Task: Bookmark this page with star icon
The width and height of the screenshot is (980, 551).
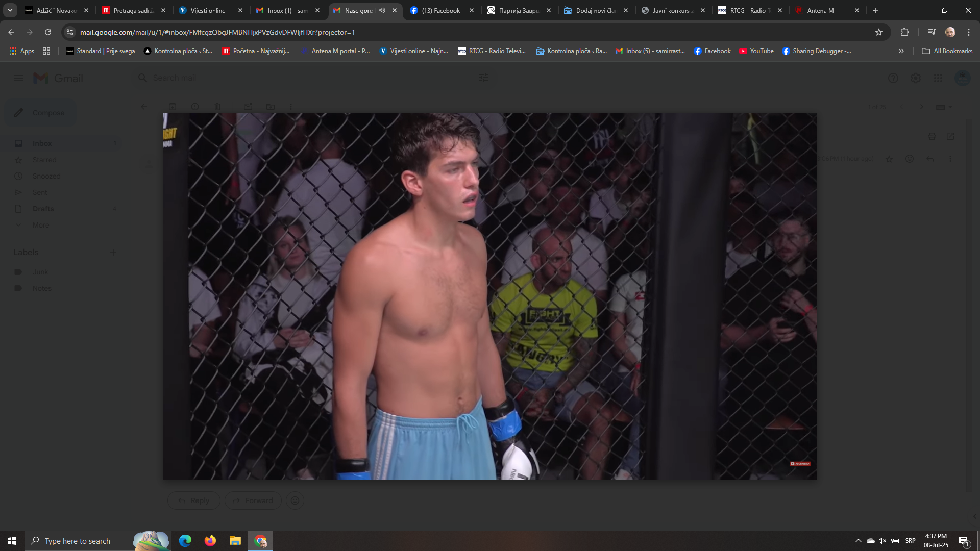Action: (879, 32)
